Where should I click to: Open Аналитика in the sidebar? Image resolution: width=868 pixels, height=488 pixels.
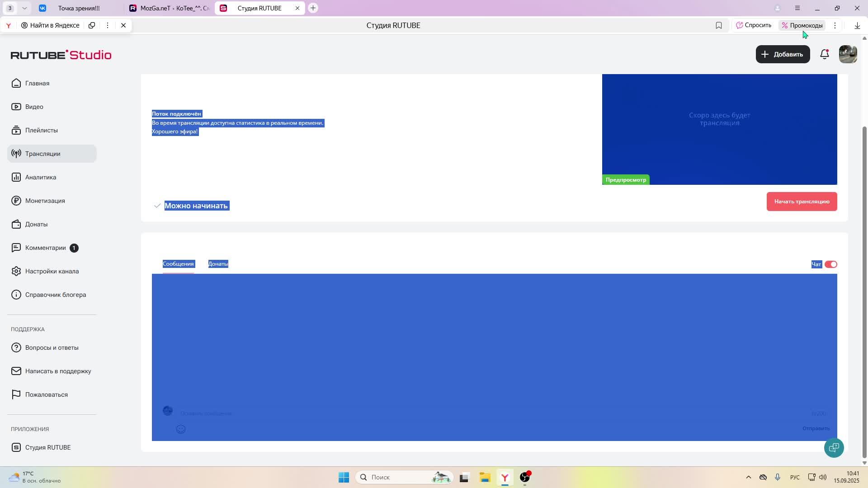[41, 177]
